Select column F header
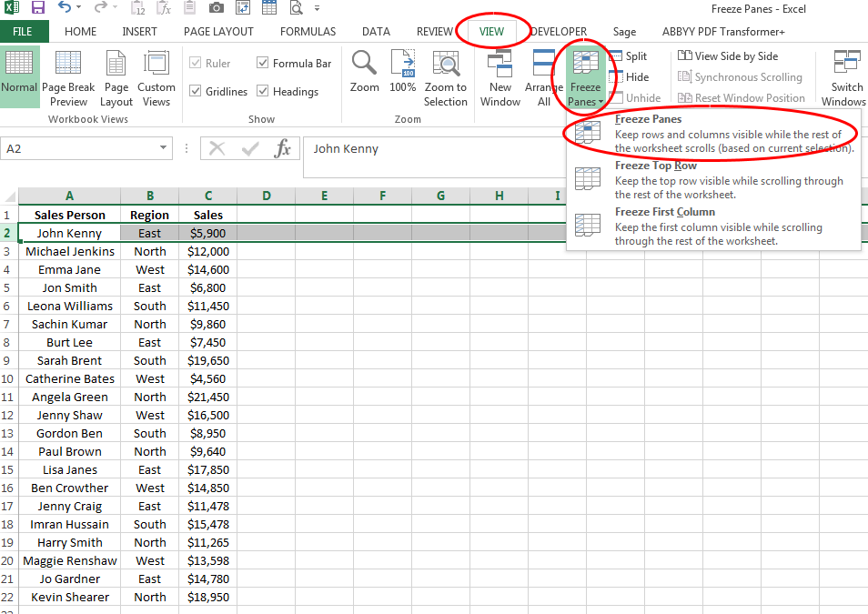This screenshot has height=614, width=868. (x=382, y=196)
